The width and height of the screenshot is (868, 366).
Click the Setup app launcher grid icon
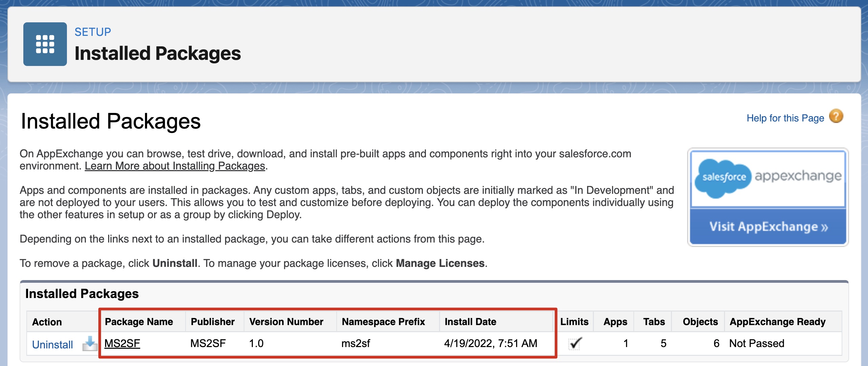45,44
